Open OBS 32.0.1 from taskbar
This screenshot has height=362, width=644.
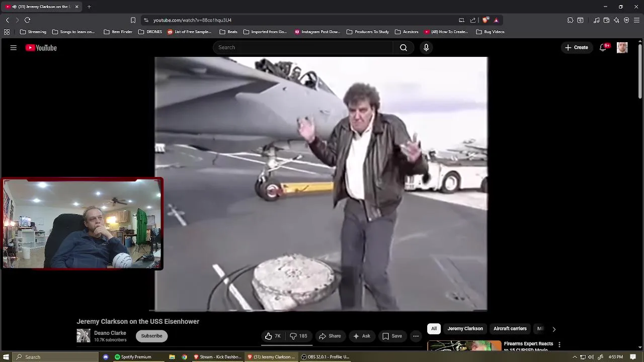(326, 357)
